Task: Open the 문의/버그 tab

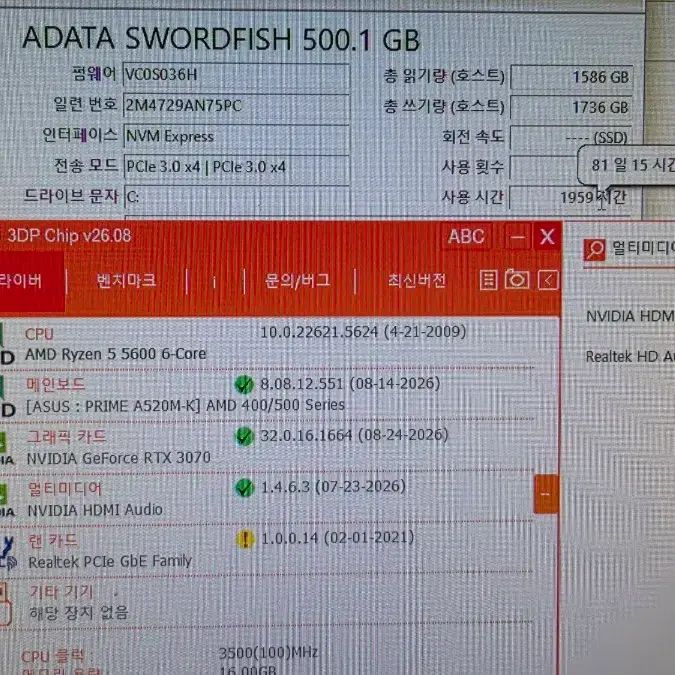Action: coord(297,281)
